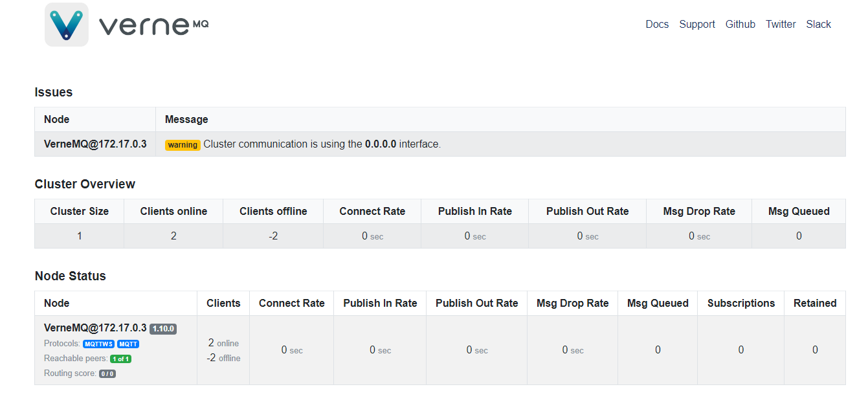Click the Subscriptions count value in Node Status
This screenshot has width=868, height=411.
(741, 350)
